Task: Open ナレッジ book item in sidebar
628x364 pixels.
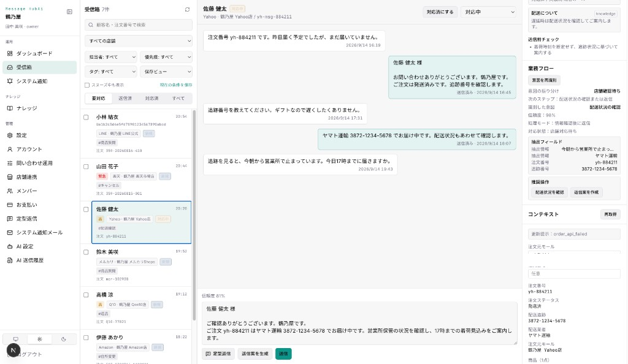Action: tap(39, 108)
